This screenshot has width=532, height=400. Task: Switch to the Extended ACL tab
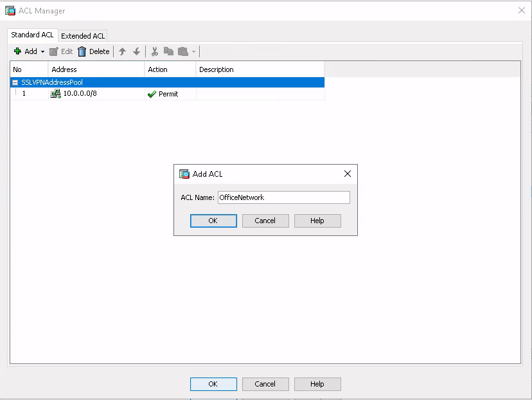pos(83,36)
